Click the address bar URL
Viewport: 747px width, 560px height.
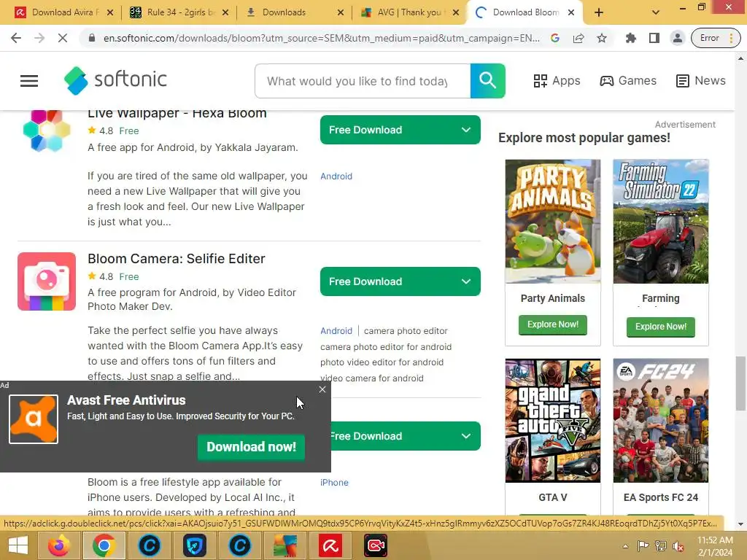pos(322,38)
